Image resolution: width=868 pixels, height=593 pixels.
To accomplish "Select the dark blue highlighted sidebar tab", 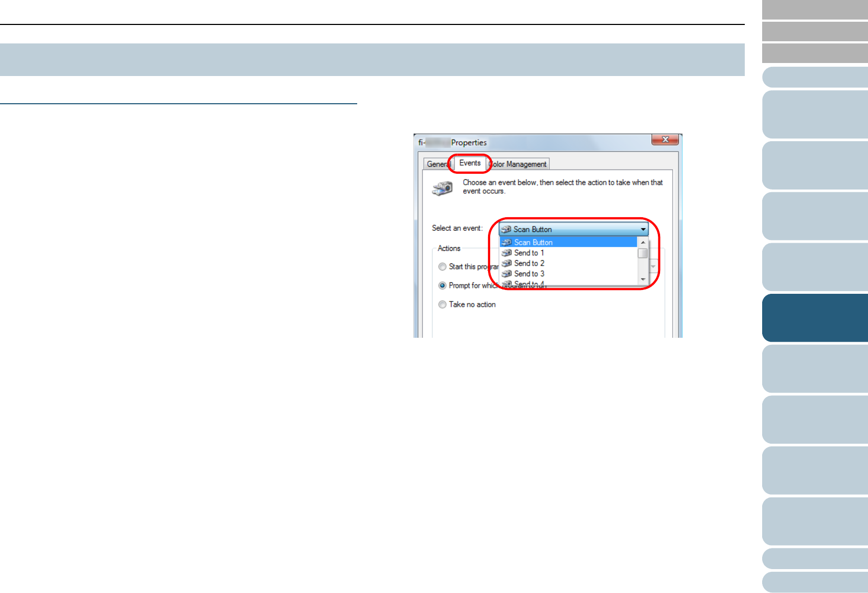I will point(815,318).
